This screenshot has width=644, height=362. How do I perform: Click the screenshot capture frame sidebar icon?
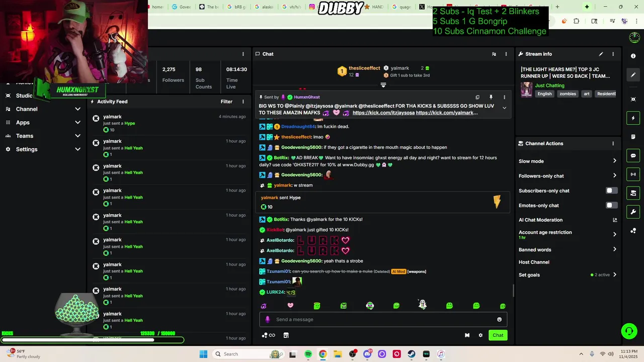[x=633, y=99]
